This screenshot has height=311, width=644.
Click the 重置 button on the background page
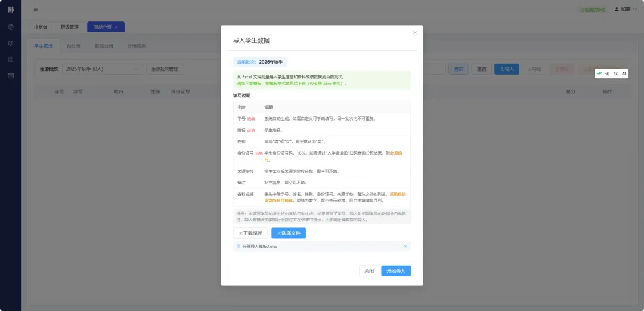(482, 69)
